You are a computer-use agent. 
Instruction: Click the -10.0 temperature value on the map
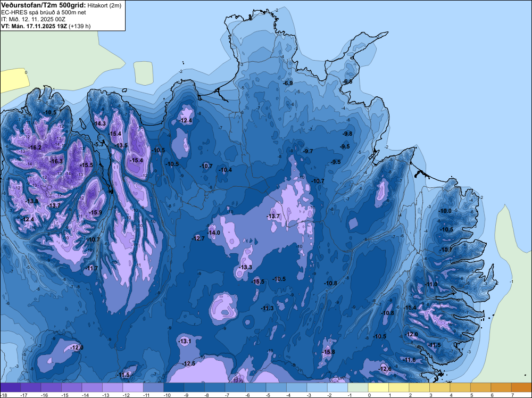click(x=445, y=211)
